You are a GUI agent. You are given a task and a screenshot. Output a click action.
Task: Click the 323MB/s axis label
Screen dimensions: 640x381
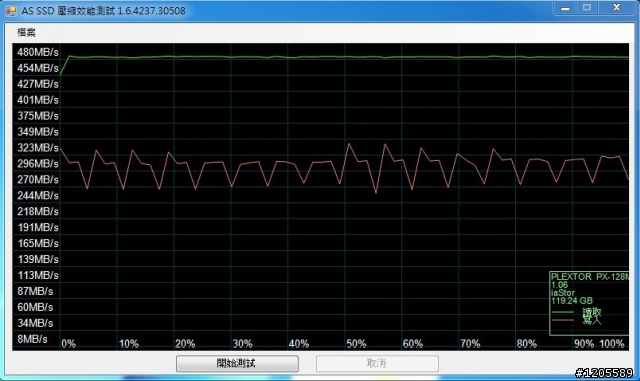(x=38, y=148)
